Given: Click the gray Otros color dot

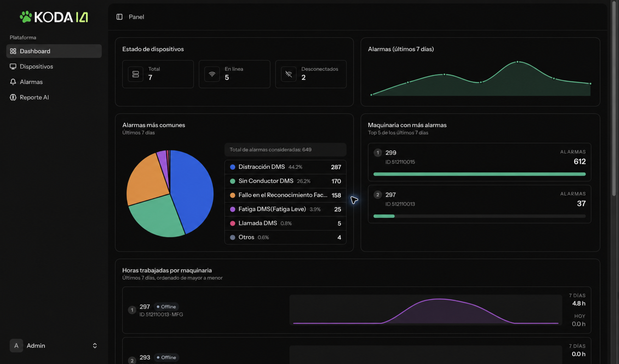Looking at the screenshot, I should [232, 238].
